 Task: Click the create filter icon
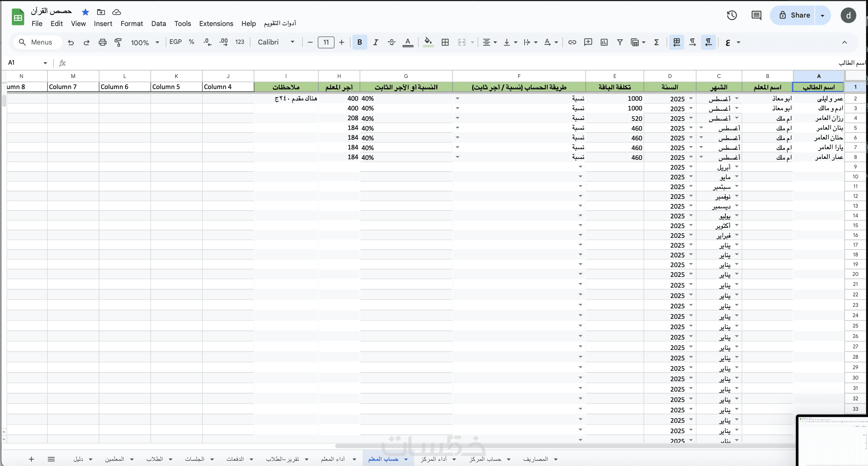pos(619,42)
